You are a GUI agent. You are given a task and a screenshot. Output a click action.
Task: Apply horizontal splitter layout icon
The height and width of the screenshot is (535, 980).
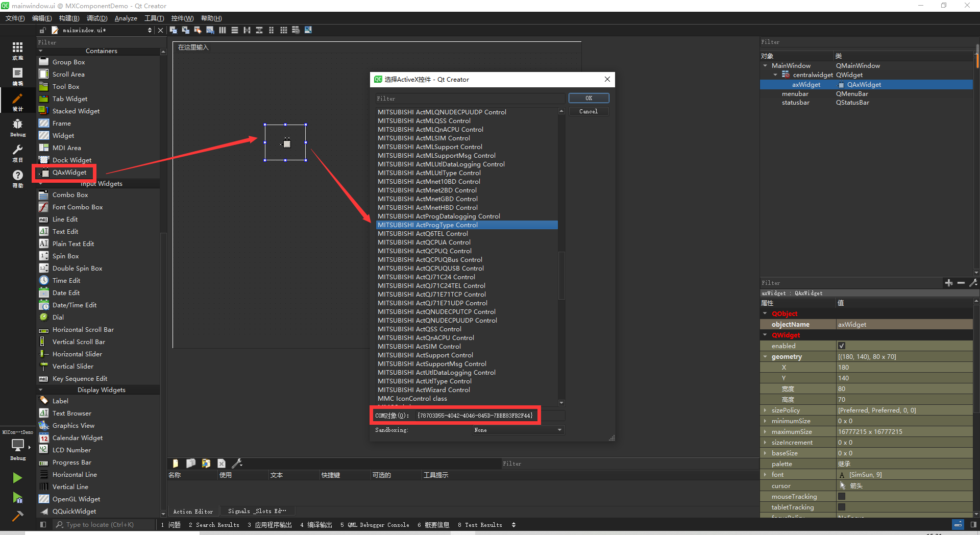coord(247,30)
